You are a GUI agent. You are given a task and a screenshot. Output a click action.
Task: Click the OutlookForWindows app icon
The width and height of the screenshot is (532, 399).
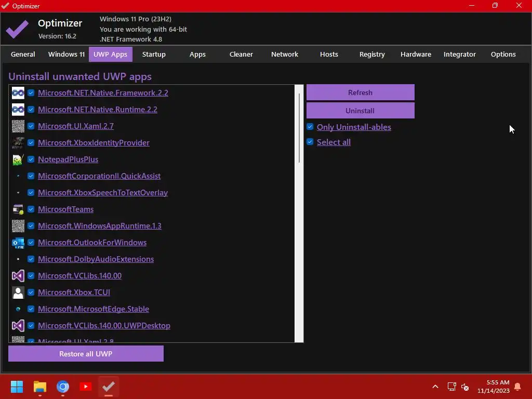pos(18,243)
